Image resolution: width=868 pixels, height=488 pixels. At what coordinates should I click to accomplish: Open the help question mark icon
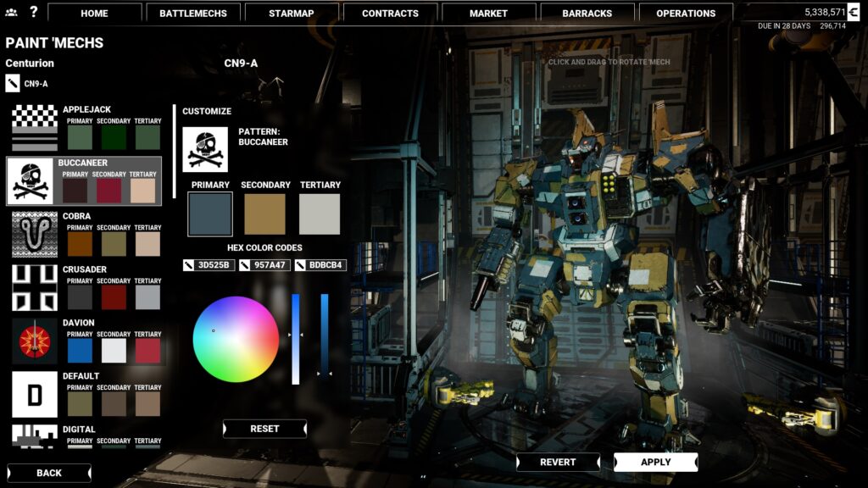coord(33,12)
